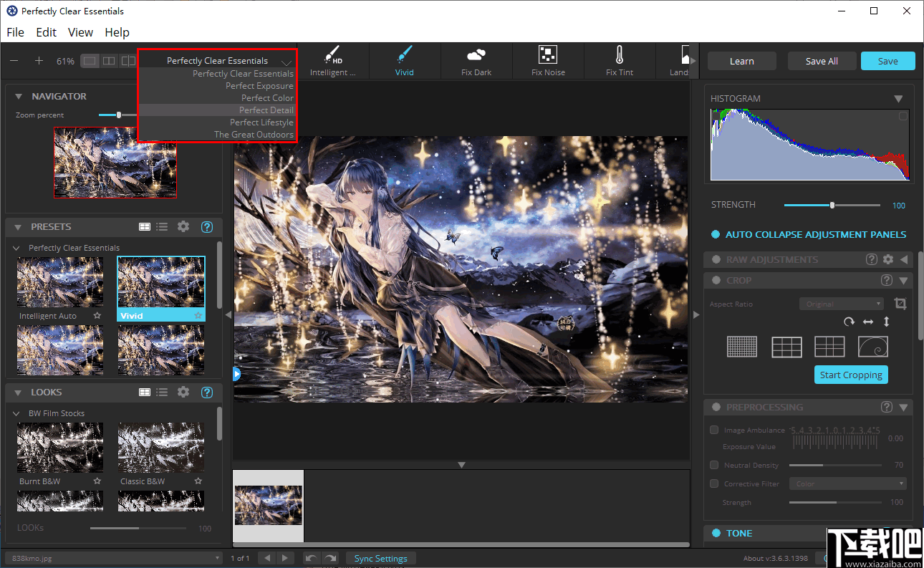924x568 pixels.
Task: Flip the image vertically
Action: tap(886, 322)
